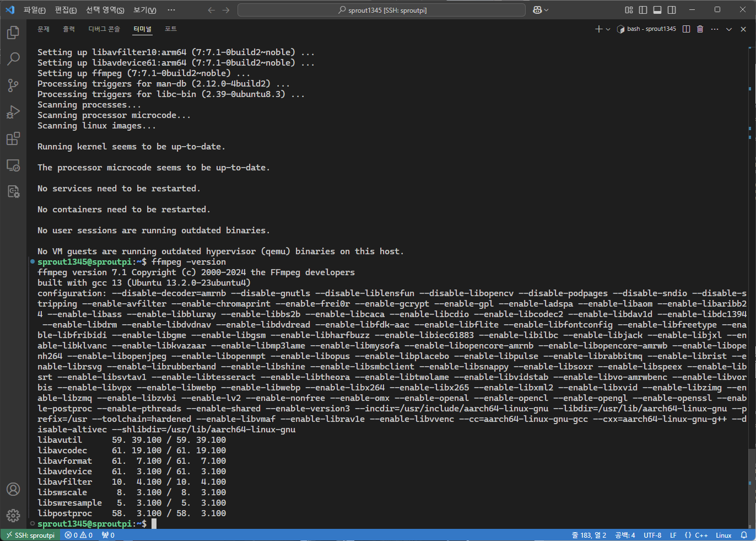The height and width of the screenshot is (541, 756).
Task: Click the Linux configuration status item
Action: click(723, 535)
